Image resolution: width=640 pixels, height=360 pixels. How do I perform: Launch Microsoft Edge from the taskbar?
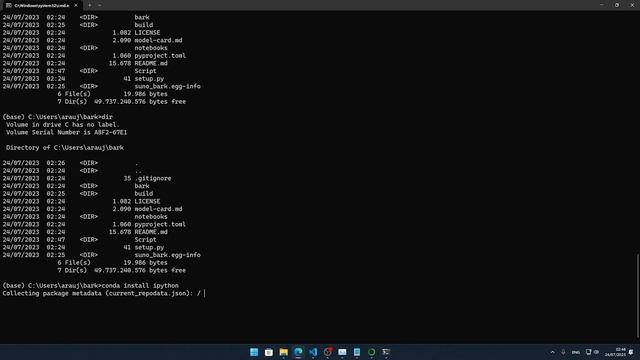[298, 352]
